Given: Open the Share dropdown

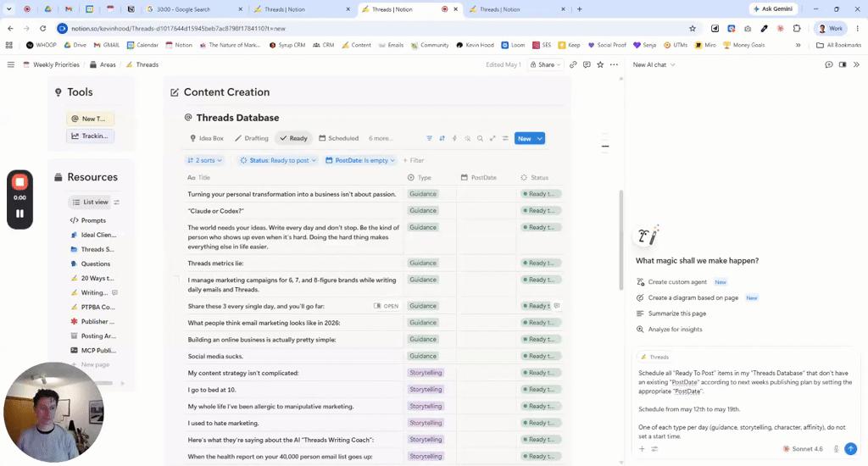Looking at the screenshot, I should [545, 64].
